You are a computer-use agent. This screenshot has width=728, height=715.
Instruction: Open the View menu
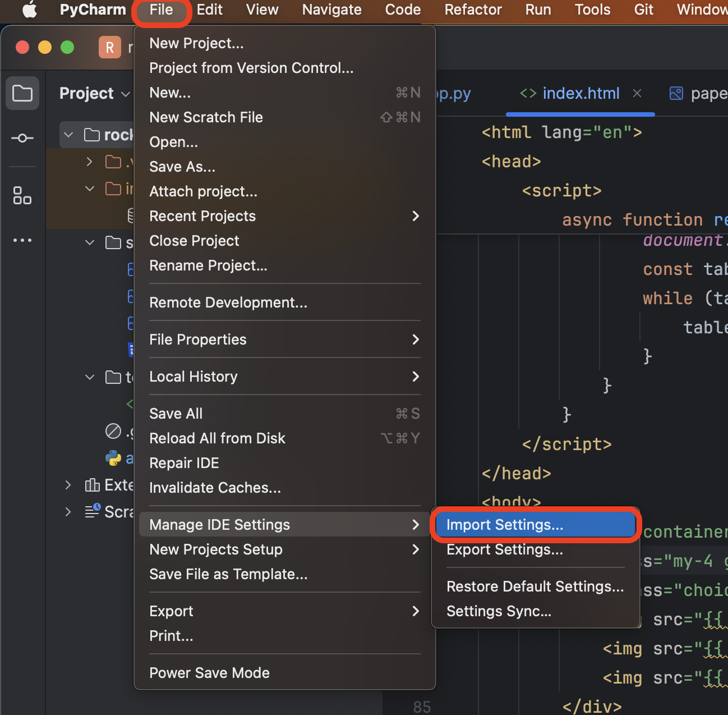pyautogui.click(x=262, y=10)
